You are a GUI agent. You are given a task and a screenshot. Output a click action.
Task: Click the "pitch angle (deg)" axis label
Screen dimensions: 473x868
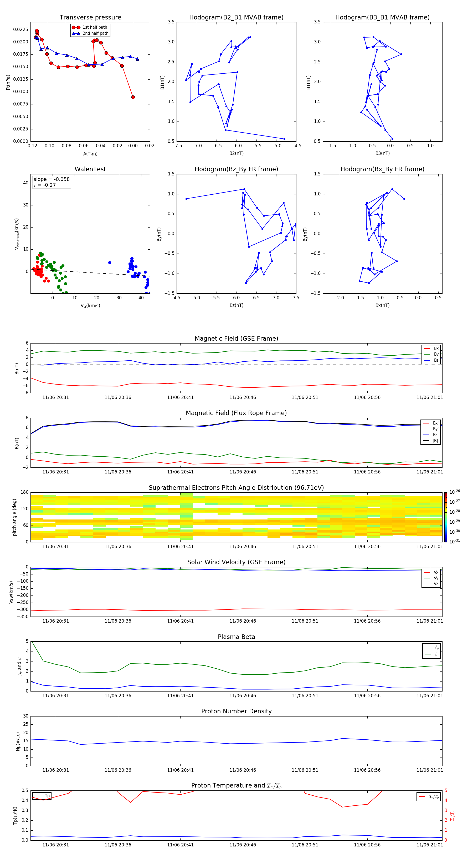click(x=14, y=517)
